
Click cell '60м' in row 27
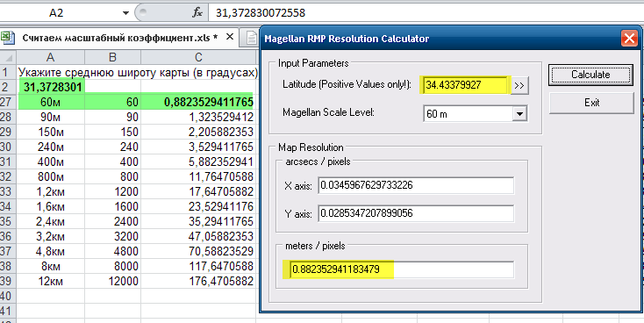coord(51,102)
